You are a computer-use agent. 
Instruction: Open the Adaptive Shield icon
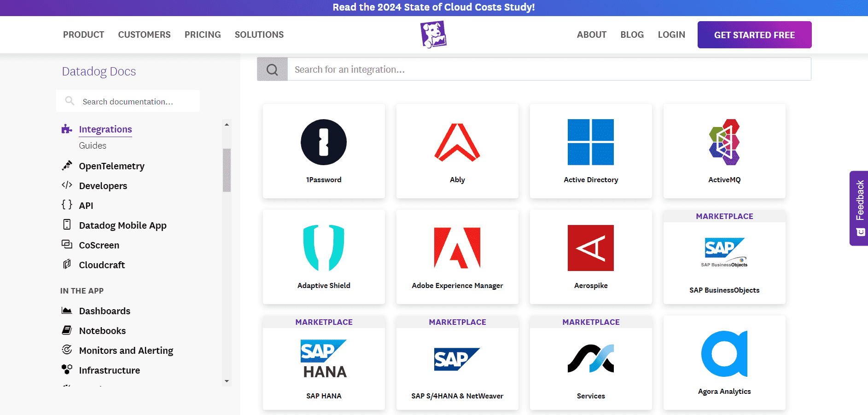point(324,248)
